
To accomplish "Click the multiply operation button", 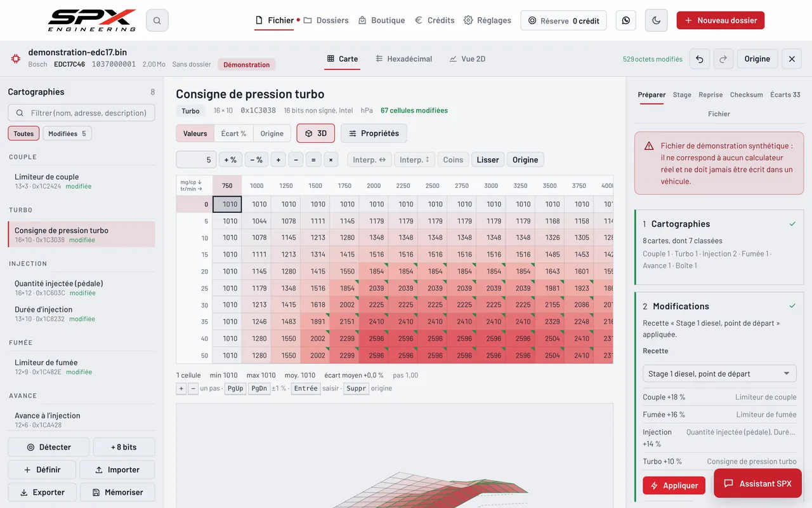I will (331, 160).
